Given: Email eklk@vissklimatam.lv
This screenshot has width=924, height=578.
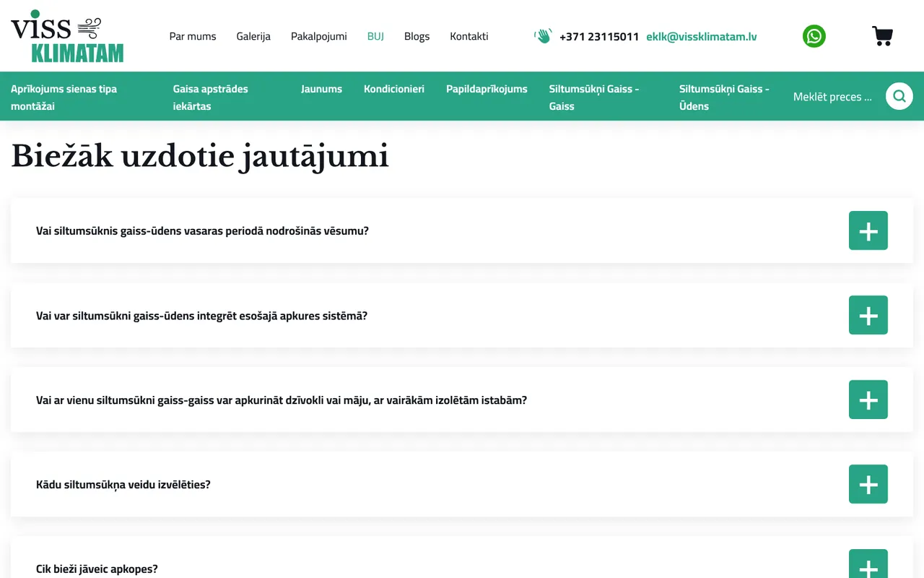Looking at the screenshot, I should (x=702, y=36).
